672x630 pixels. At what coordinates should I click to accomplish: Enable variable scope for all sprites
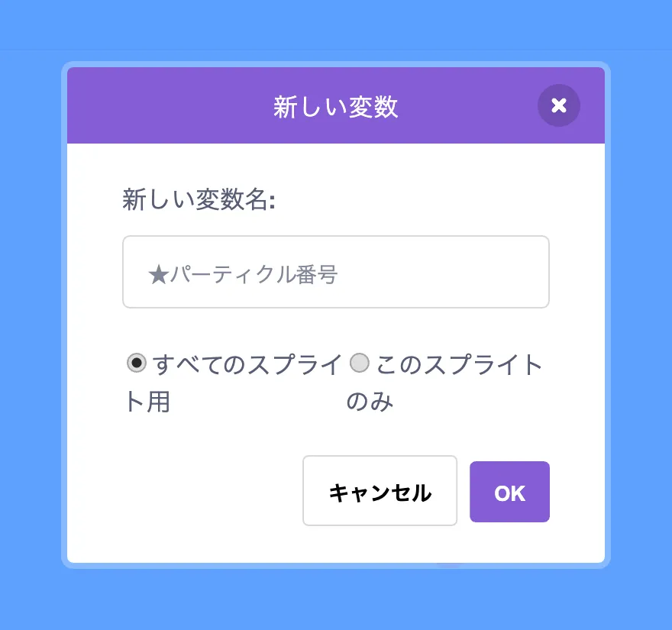(x=136, y=363)
